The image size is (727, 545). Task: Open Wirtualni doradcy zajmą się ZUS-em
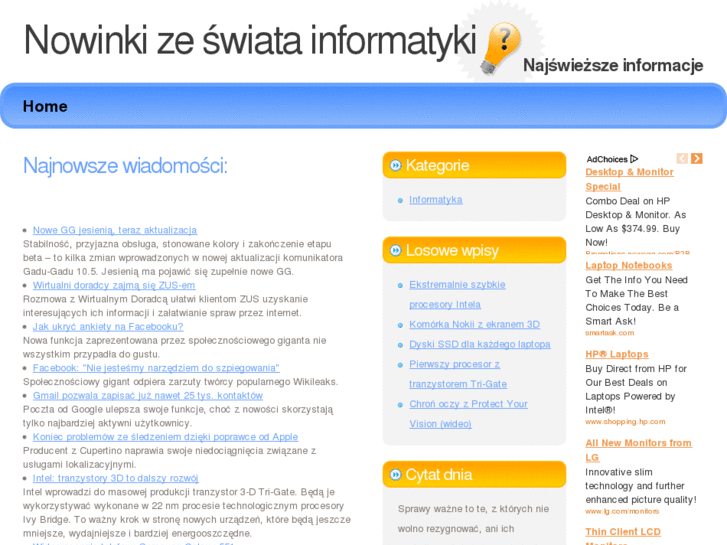coord(114,285)
